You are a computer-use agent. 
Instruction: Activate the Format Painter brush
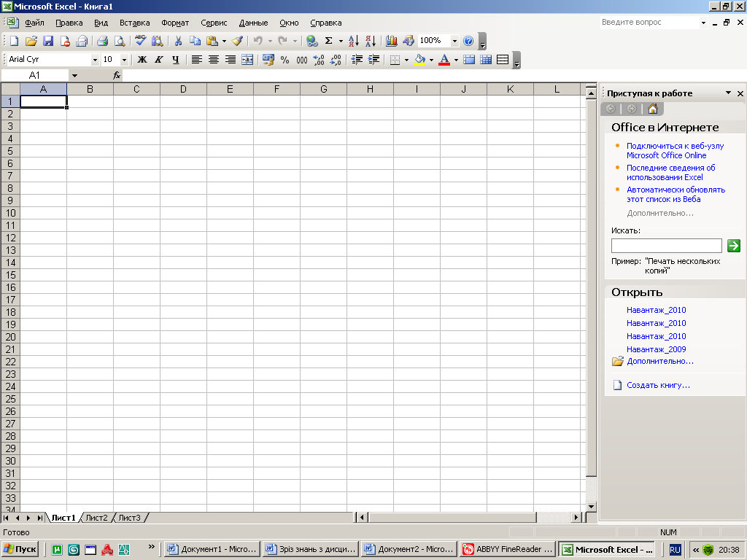[237, 41]
